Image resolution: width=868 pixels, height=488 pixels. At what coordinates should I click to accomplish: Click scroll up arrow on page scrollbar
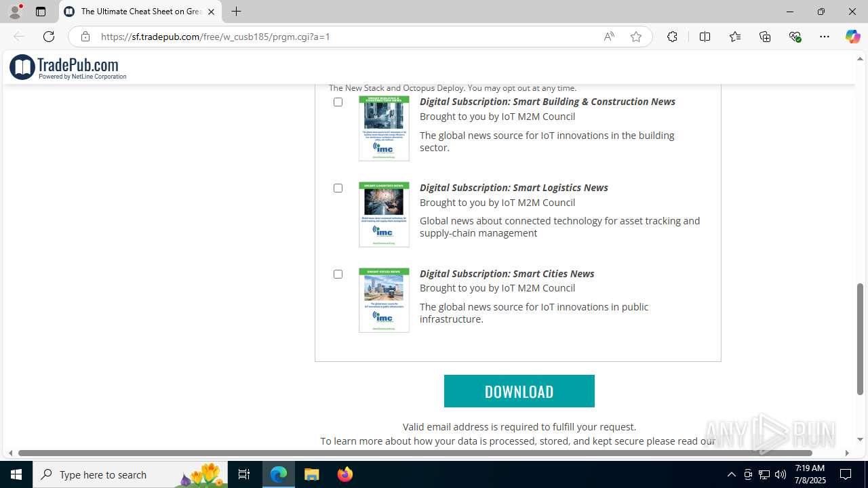tap(861, 59)
